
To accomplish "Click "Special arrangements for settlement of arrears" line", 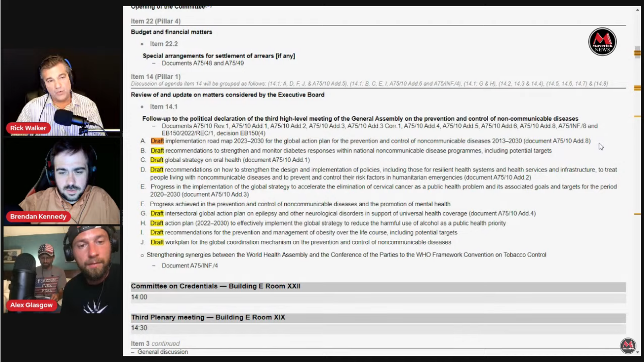I will point(219,56).
